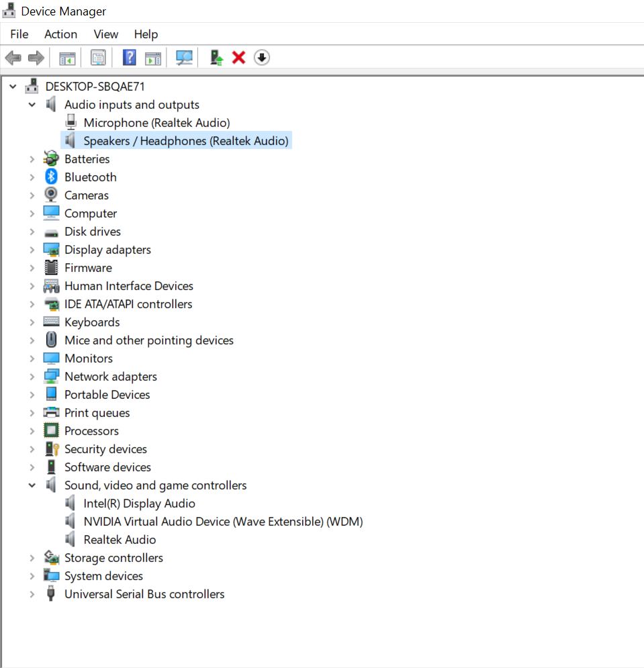
Task: Click the Print queues printer icon
Action: tap(51, 412)
